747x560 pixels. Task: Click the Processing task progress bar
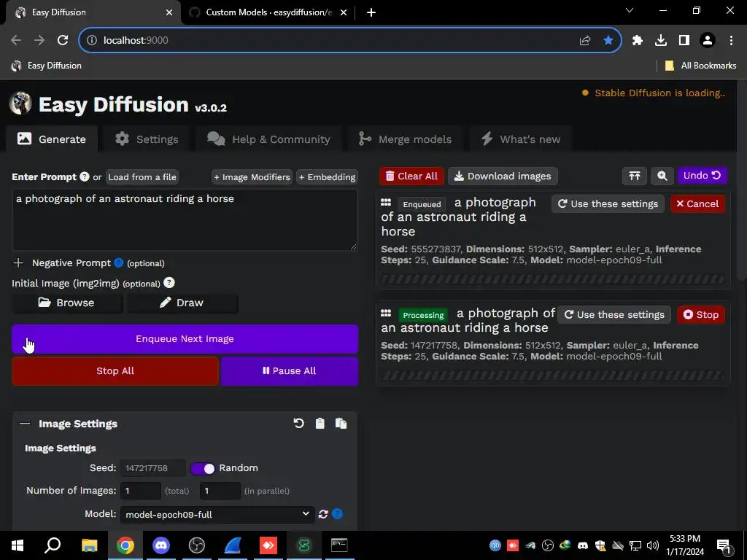[x=553, y=376]
